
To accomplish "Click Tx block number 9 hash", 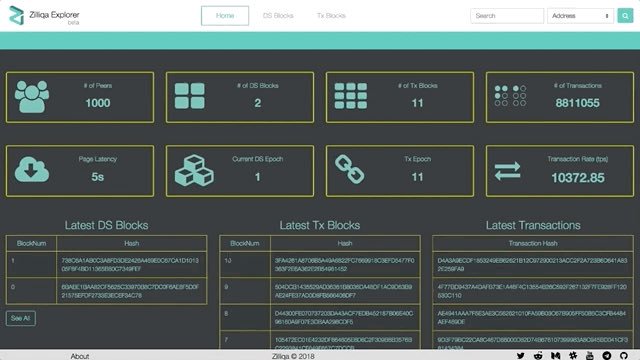I will point(343,291).
